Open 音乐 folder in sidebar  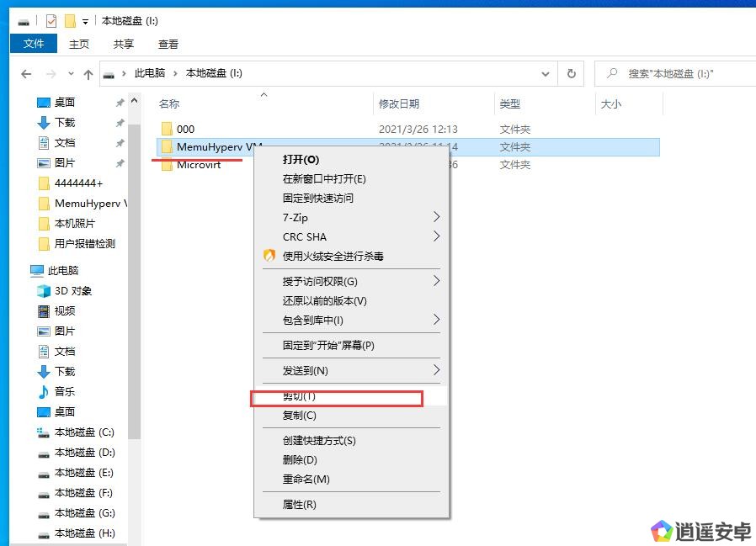click(65, 392)
